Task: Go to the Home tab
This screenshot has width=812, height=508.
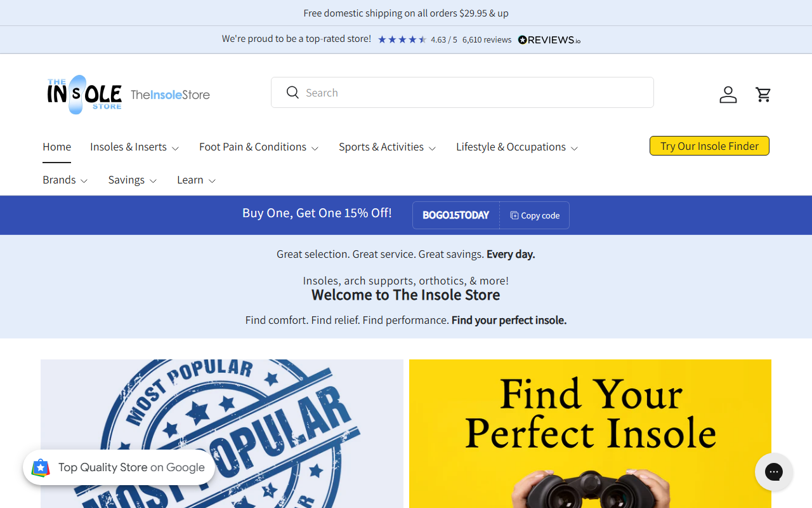Action: point(57,147)
